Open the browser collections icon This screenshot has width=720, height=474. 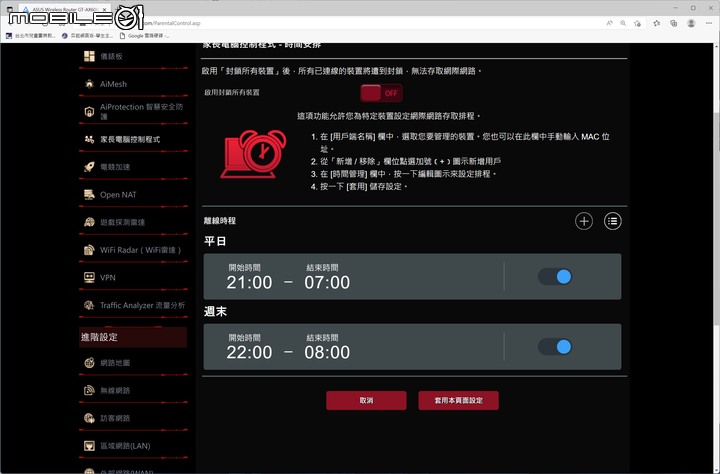coord(674,23)
